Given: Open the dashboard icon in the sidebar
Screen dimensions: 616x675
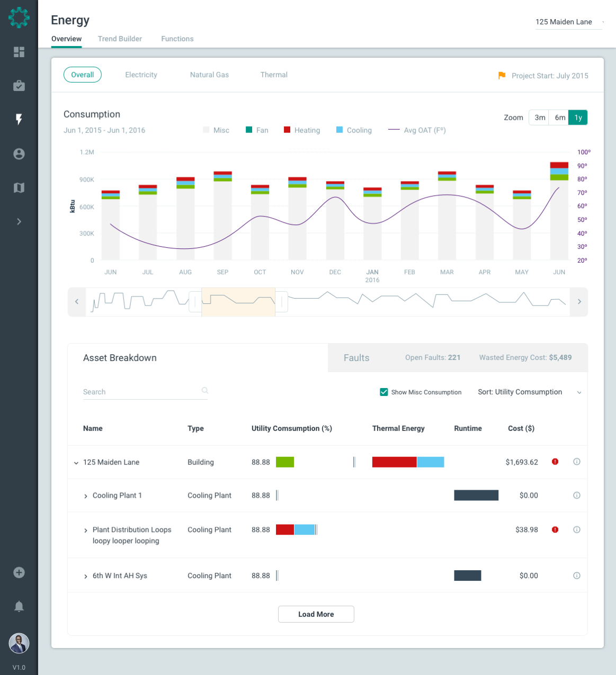Looking at the screenshot, I should (19, 52).
